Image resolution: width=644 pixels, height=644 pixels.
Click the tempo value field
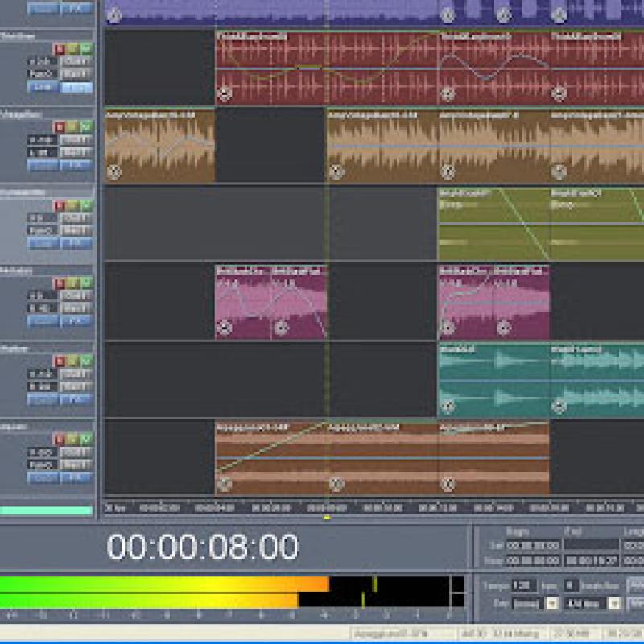pyautogui.click(x=523, y=585)
